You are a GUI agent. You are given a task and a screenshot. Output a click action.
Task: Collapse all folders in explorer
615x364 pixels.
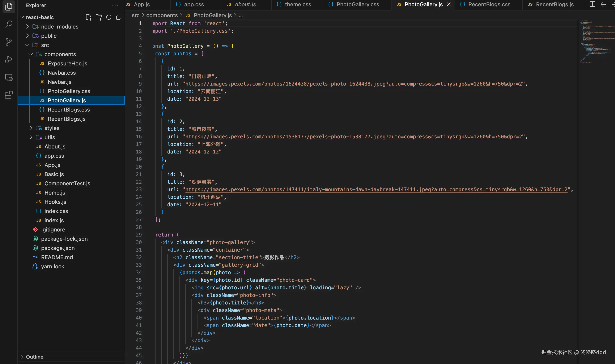pyautogui.click(x=119, y=17)
